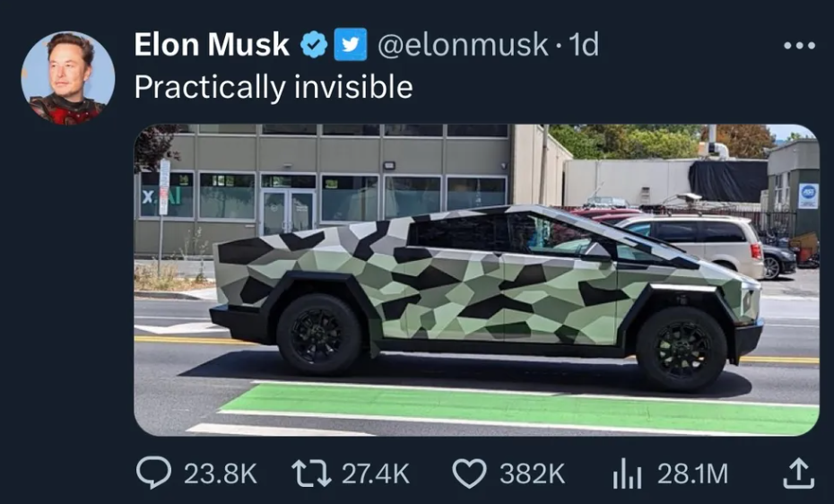Click the 382K likes count
Image resolution: width=834 pixels, height=504 pixels.
(x=532, y=474)
